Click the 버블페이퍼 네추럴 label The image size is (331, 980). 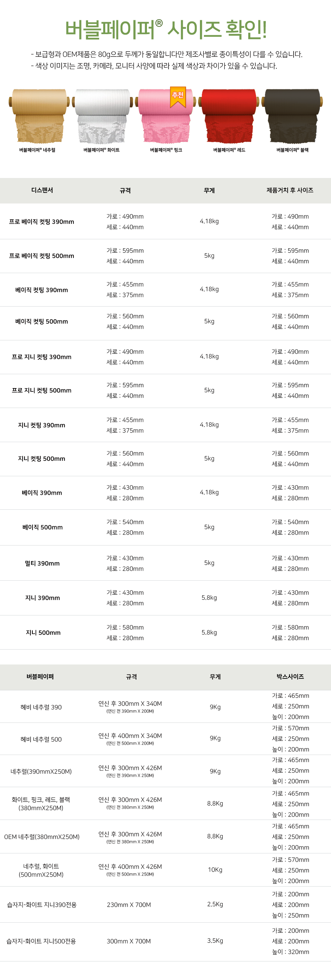(x=37, y=150)
